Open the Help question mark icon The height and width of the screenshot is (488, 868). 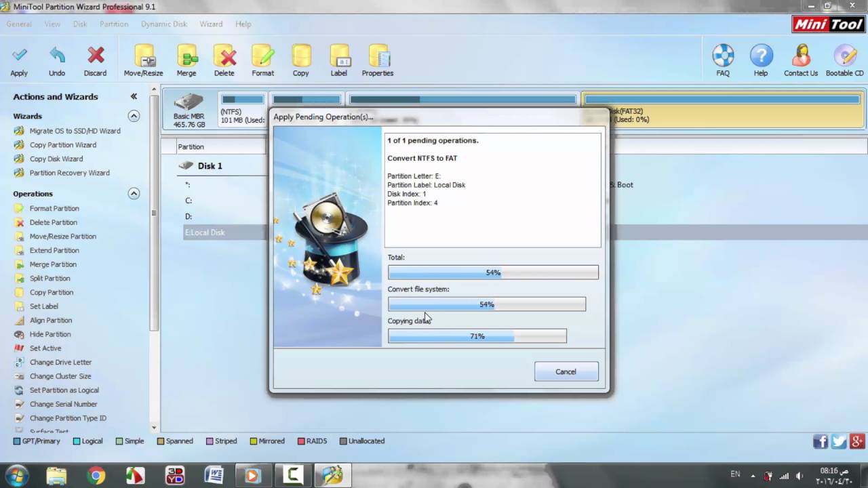[x=761, y=56]
